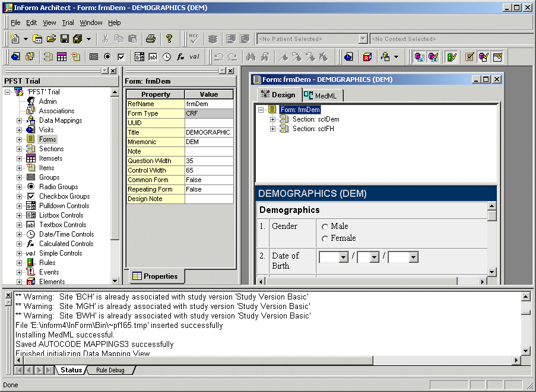The width and height of the screenshot is (536, 392).
Task: Select Associations in the trial tree
Action: pos(56,111)
